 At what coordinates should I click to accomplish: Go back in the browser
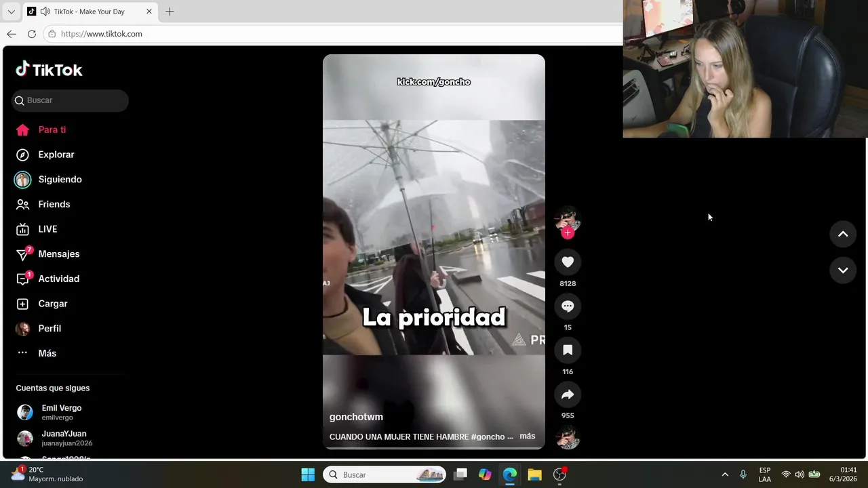tap(12, 34)
